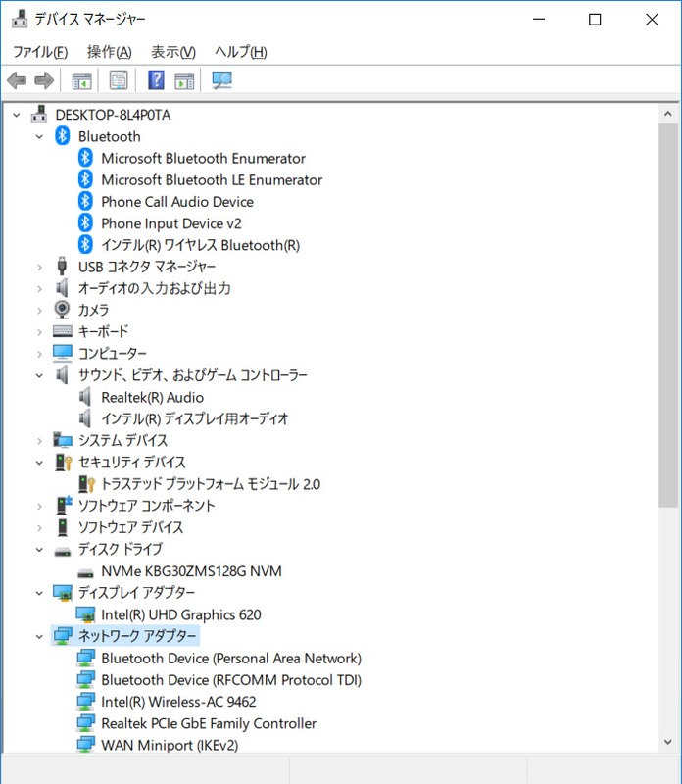Click the scrollbar up arrow
The width and height of the screenshot is (682, 784).
tap(668, 114)
